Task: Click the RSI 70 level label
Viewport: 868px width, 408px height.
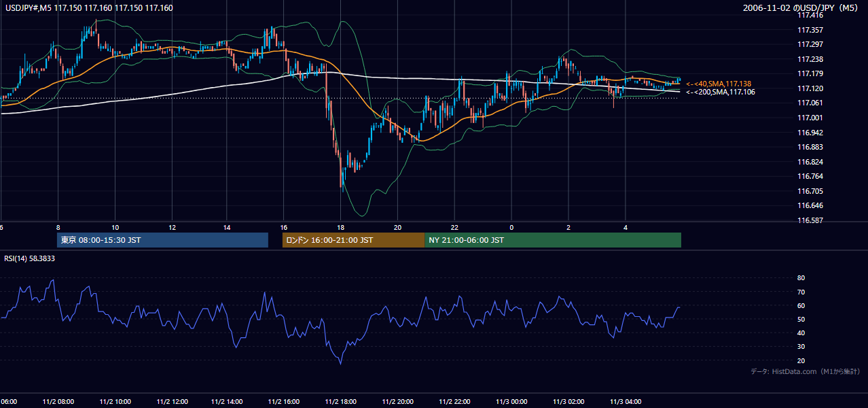Action: pyautogui.click(x=801, y=292)
